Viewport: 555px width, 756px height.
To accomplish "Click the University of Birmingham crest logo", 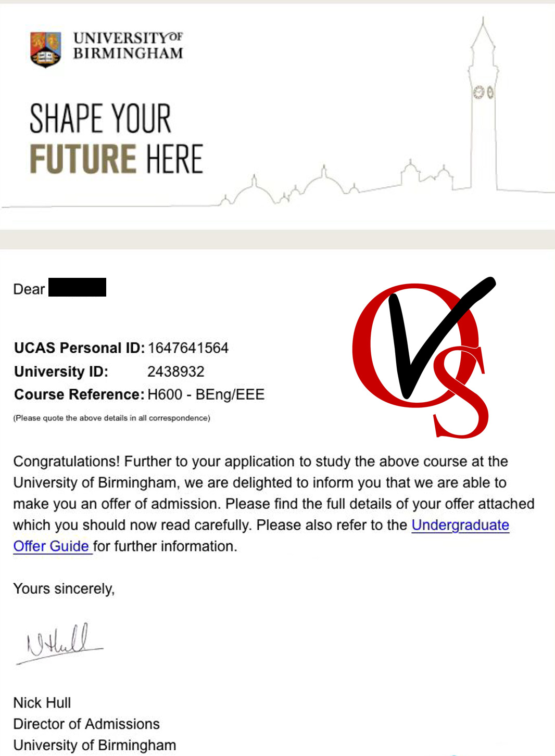I will pyautogui.click(x=45, y=49).
